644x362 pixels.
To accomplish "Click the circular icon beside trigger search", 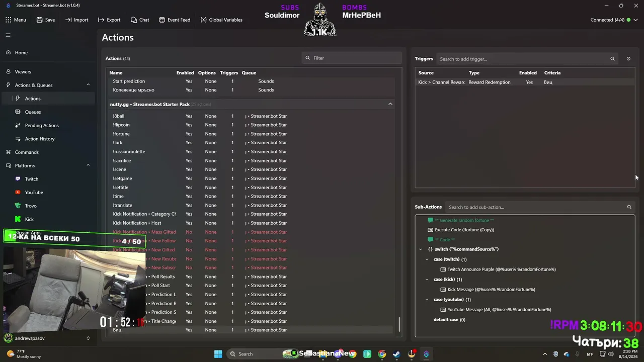I will 628,59.
